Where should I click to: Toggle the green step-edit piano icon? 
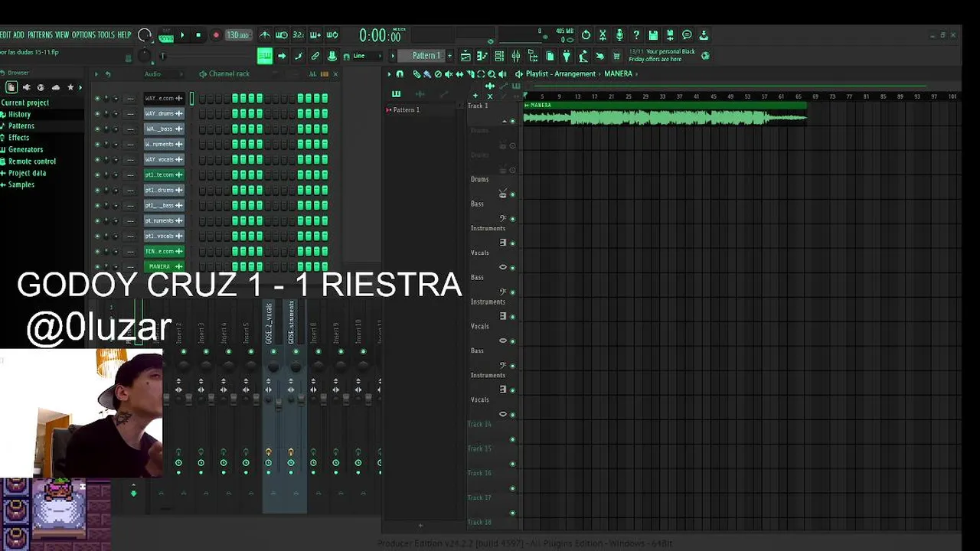click(265, 56)
